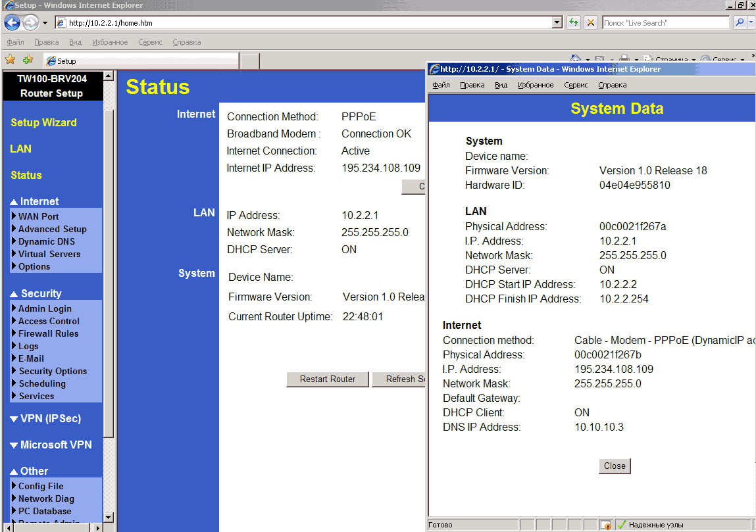Open the Status page sidebar link

click(x=26, y=176)
